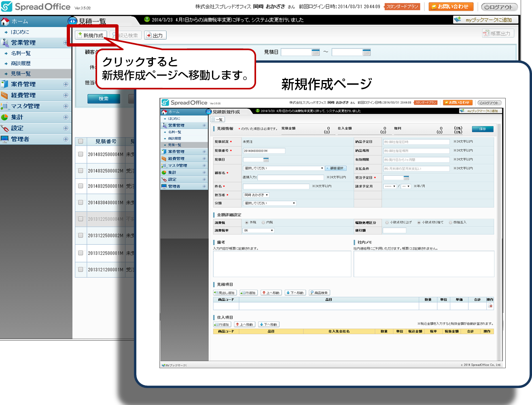Open the 見積日 calendar icon in the 新規作成 page
The image size is (532, 405).
point(266,160)
